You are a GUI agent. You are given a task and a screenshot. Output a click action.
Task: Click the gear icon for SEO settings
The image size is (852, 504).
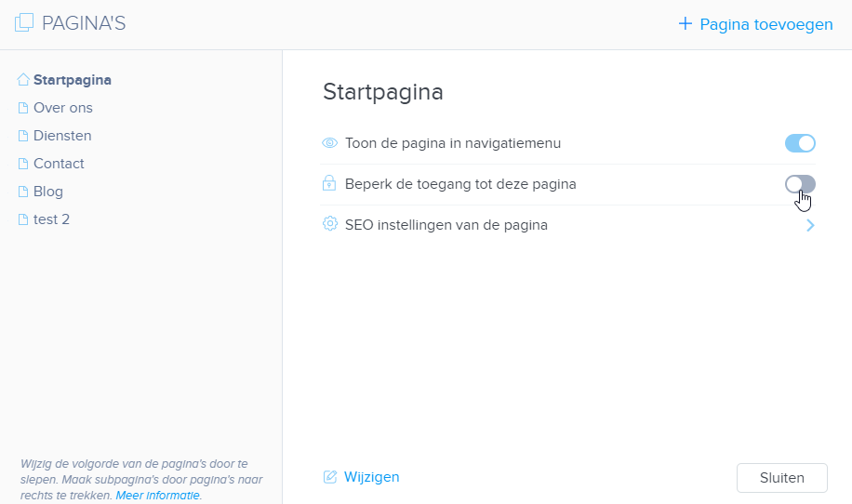[x=329, y=224]
